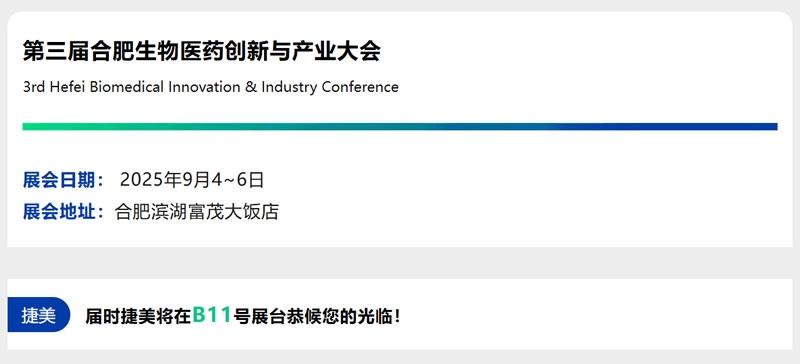Click the text 号展台恭候您的光临
Viewport: 800px width, 364px height.
point(313,317)
